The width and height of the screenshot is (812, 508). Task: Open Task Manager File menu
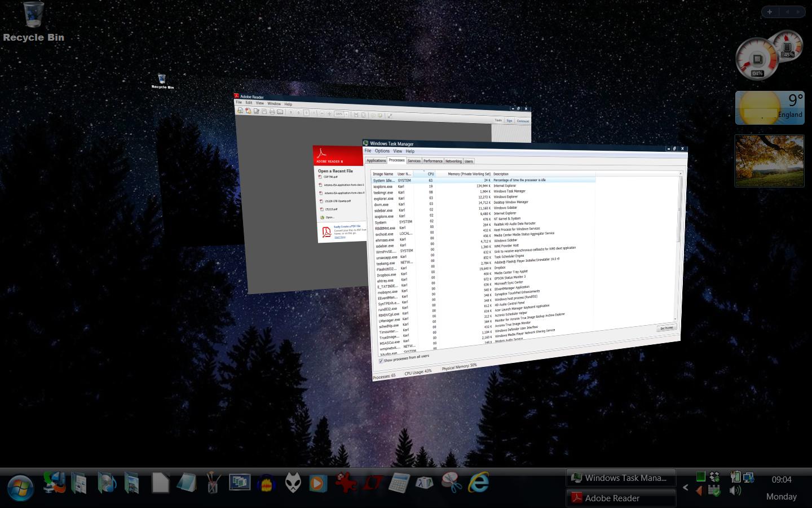(368, 151)
